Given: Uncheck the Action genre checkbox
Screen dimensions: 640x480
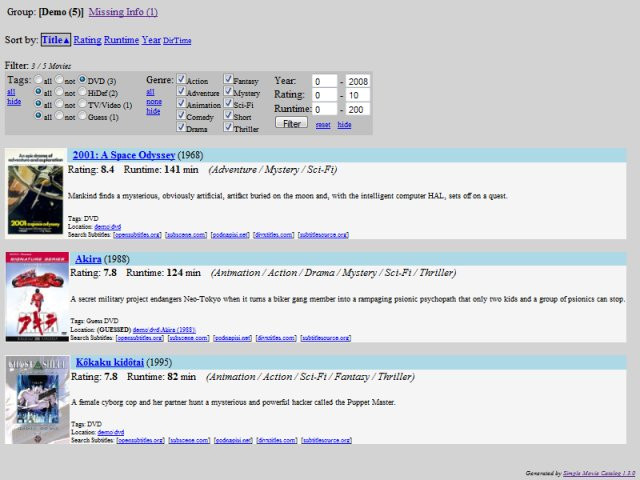Looking at the screenshot, I should 181,79.
